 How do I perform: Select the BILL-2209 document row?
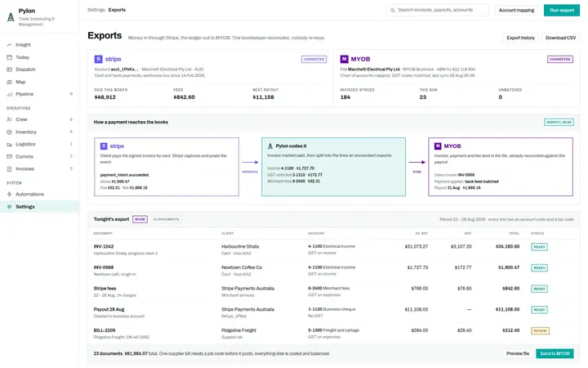click(x=333, y=334)
